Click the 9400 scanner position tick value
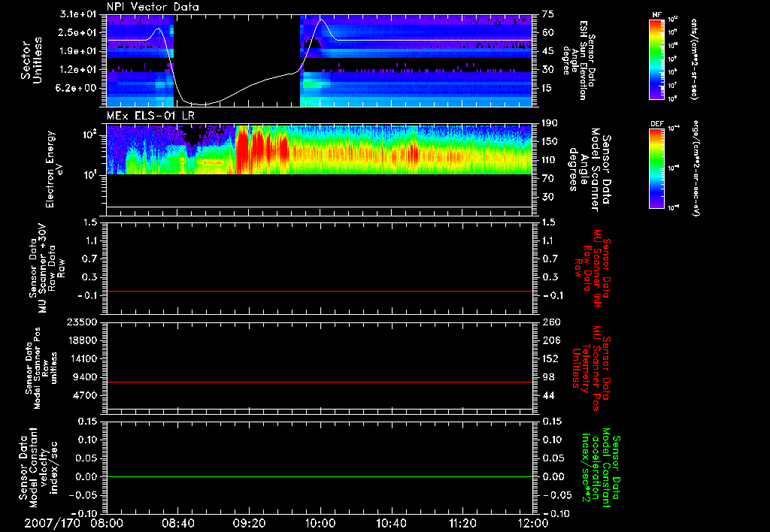This screenshot has height=532, width=770. coord(86,377)
